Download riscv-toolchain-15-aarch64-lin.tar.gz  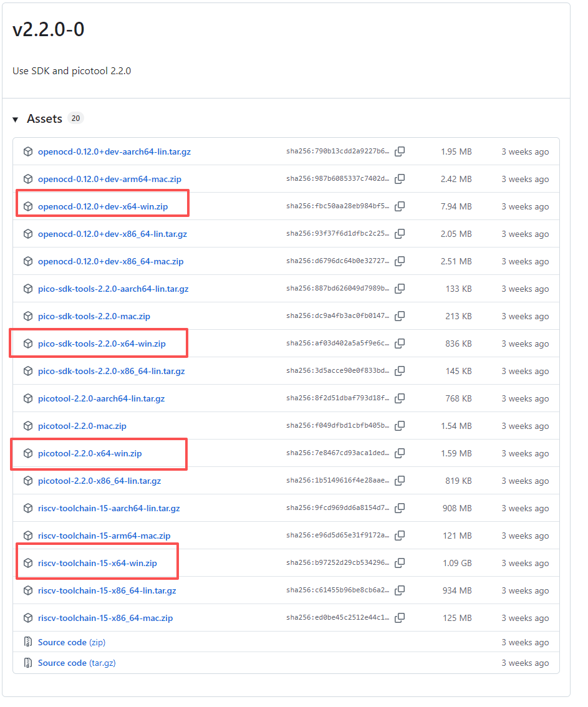point(108,509)
